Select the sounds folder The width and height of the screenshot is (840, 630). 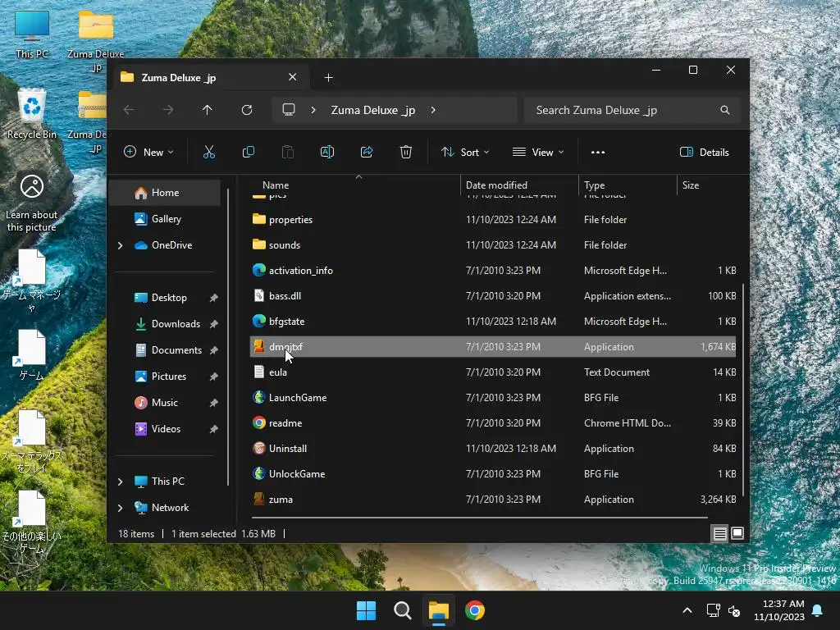pyautogui.click(x=493, y=244)
